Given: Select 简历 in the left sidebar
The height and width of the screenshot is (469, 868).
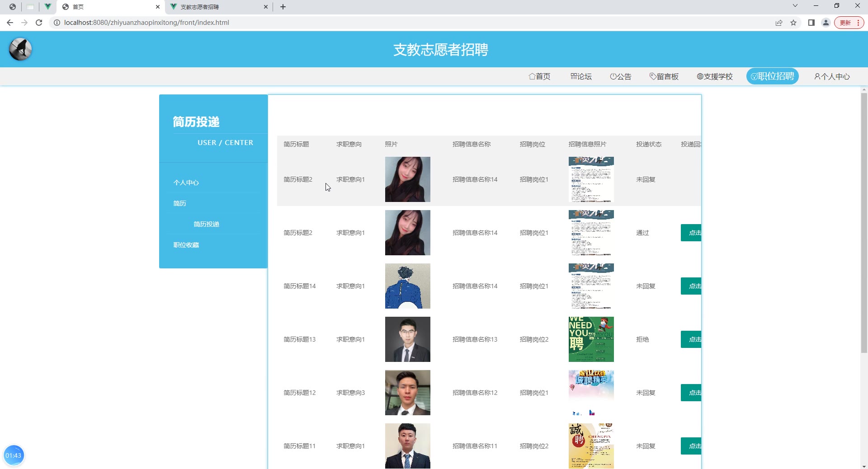Looking at the screenshot, I should (x=180, y=203).
